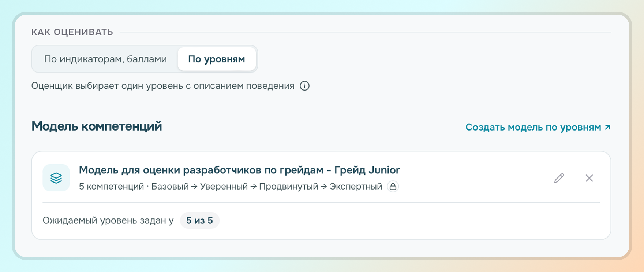
Task: Click the КАК ОЦЕНИВАТЬ section label
Action: (x=72, y=32)
